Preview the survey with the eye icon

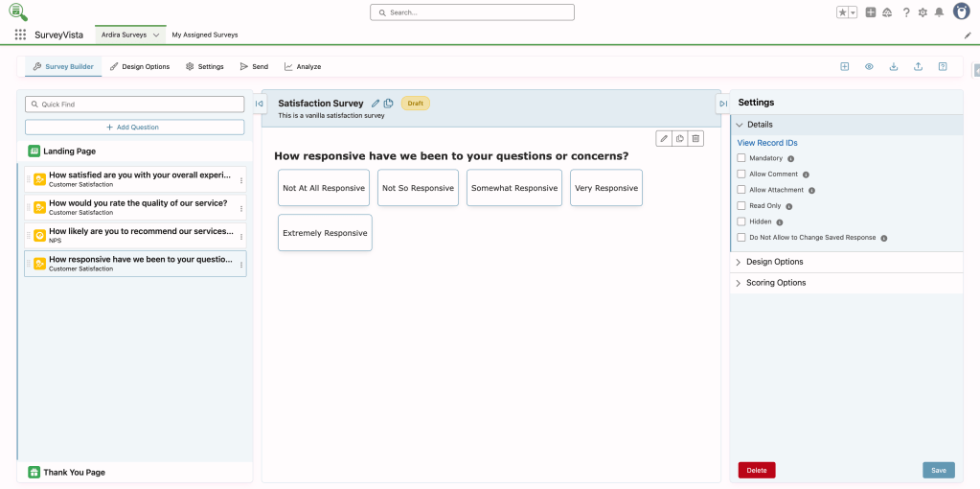(869, 66)
